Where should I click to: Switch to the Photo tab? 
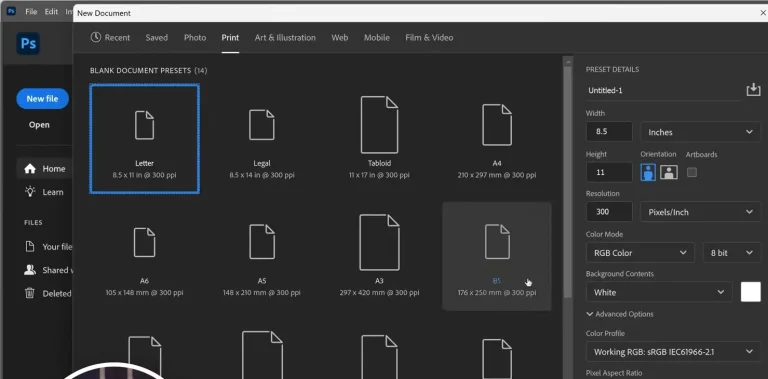(195, 37)
